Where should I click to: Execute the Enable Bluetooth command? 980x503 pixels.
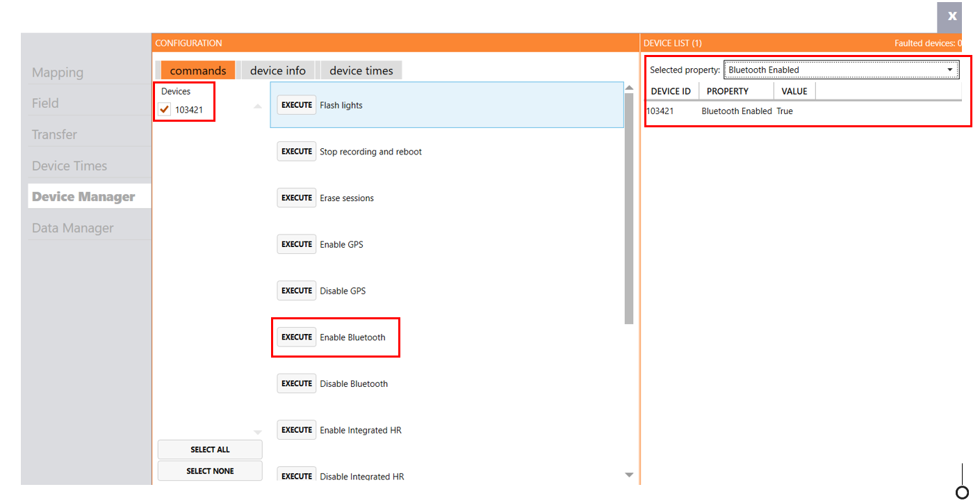[297, 337]
